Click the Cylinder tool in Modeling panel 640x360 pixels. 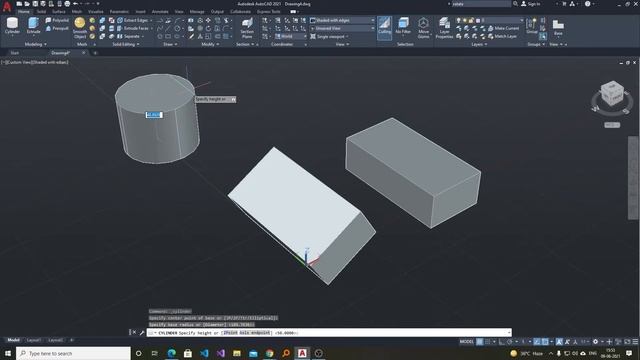coord(12,27)
